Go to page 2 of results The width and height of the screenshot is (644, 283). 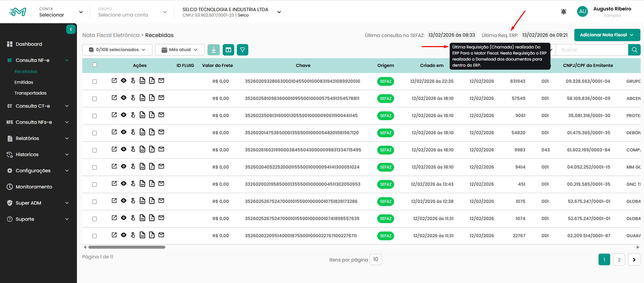pyautogui.click(x=619, y=259)
